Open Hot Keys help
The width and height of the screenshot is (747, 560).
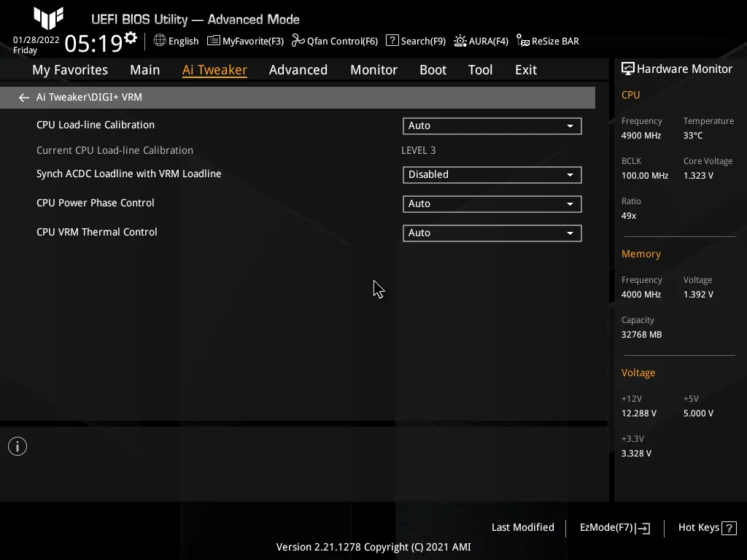click(698, 528)
